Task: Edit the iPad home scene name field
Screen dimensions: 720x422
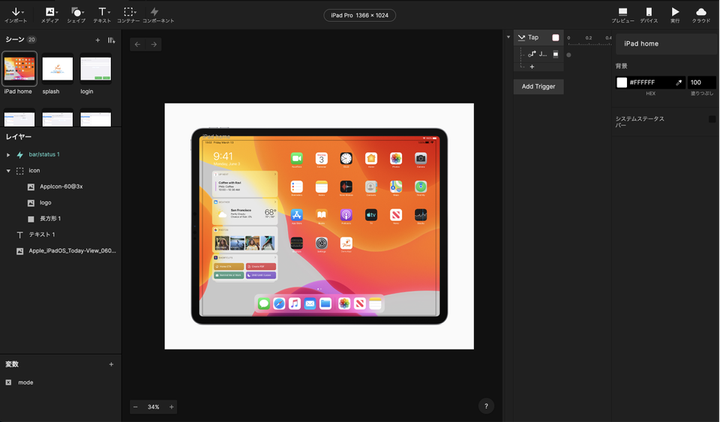Action: pyautogui.click(x=666, y=44)
